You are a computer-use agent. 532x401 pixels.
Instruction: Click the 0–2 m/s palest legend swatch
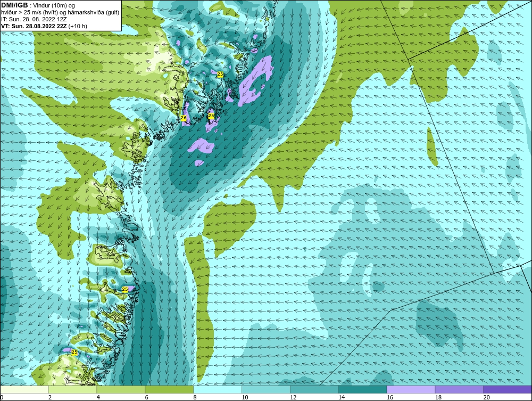tap(24, 389)
